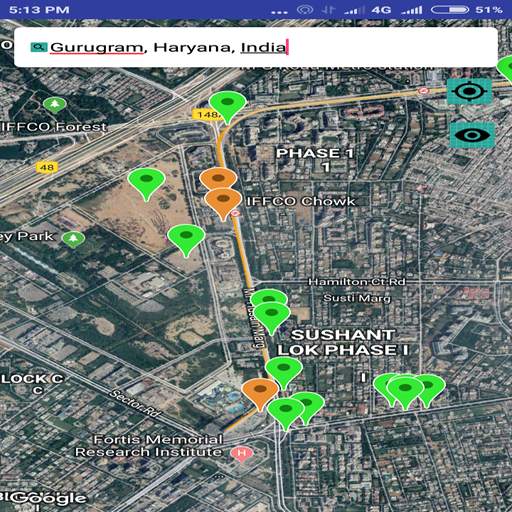Tap the metro station icon on top road
This screenshot has height=512, width=512.
[423, 91]
